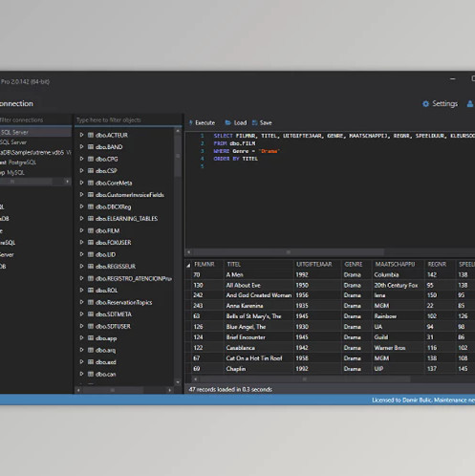Select the Anna Karenina title cell
The width and height of the screenshot is (475, 476).
(x=258, y=306)
